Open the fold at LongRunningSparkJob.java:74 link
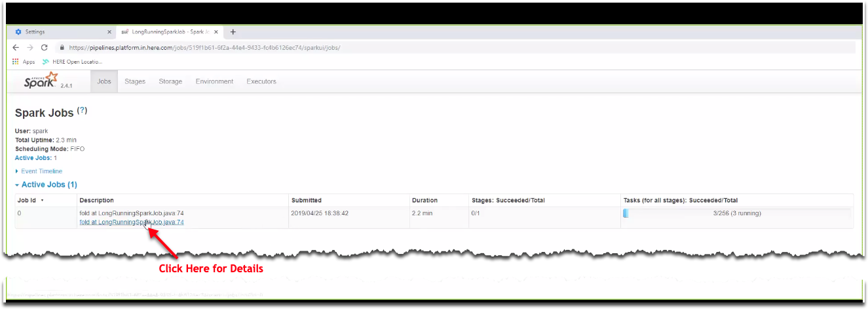Image resolution: width=868 pixels, height=309 pixels. point(132,222)
